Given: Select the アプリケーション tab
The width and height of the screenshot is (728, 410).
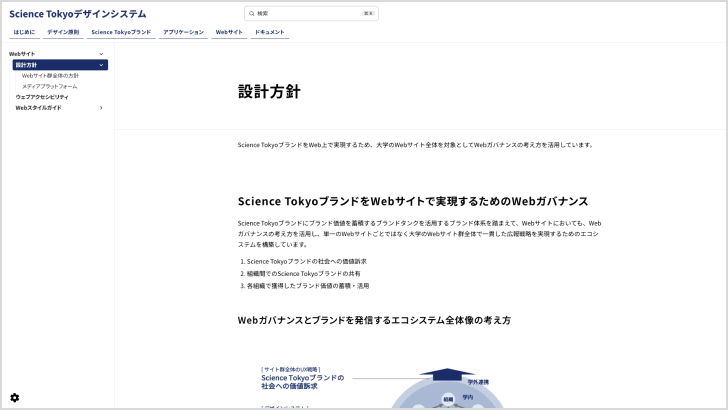Looking at the screenshot, I should point(183,32).
